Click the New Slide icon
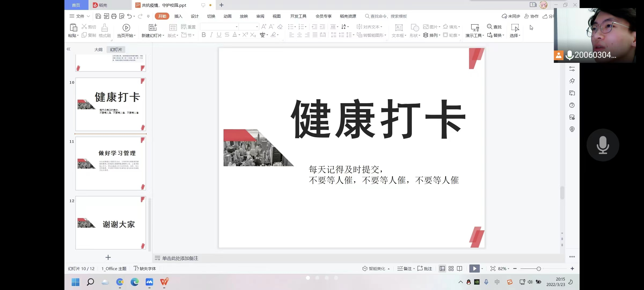 point(153,27)
